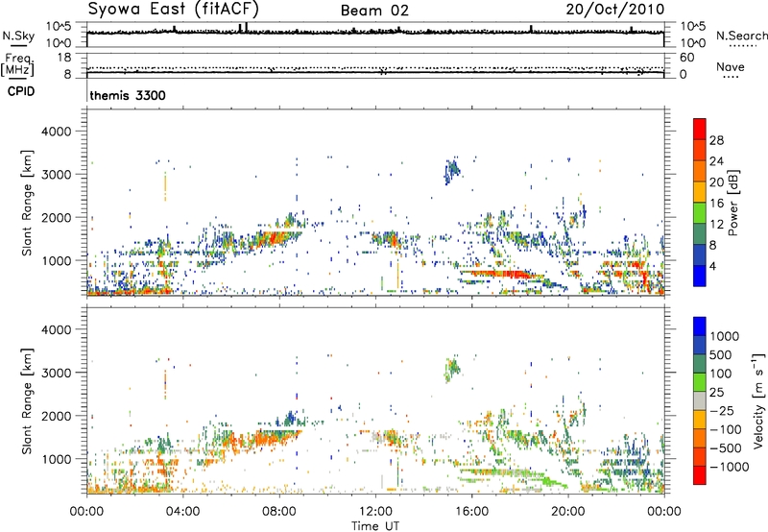Click the "28" label on Power color bar
Screen dimensions: 768x532
click(716, 140)
